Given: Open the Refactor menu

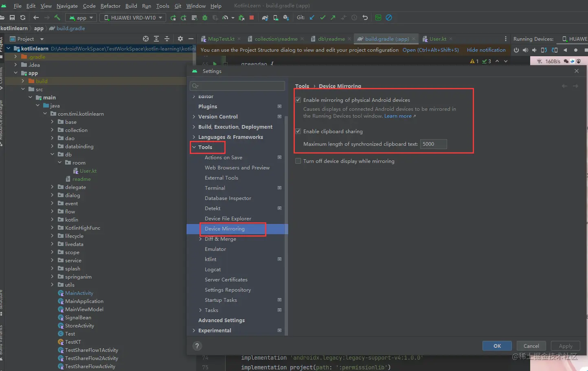Looking at the screenshot, I should pyautogui.click(x=110, y=6).
